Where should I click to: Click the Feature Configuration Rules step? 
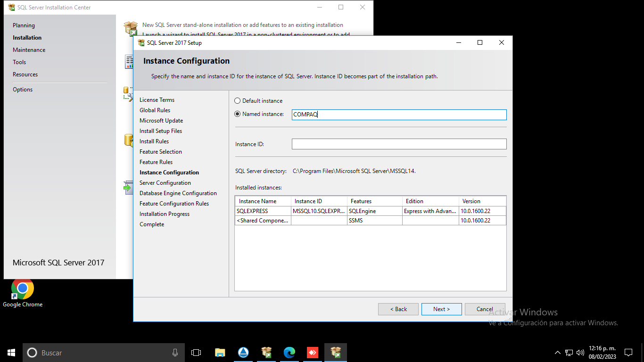pos(174,204)
